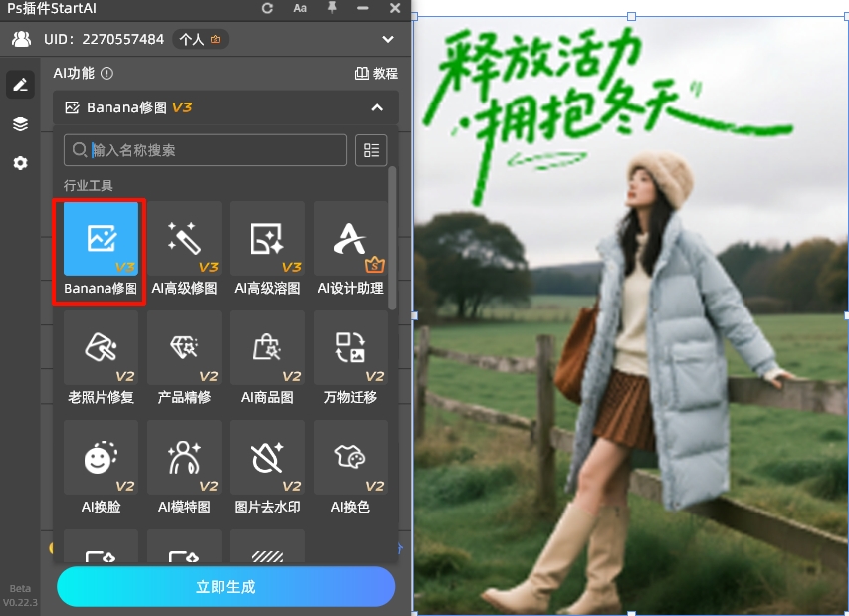Open the AI高级修图 tool
This screenshot has width=849, height=616.
pyautogui.click(x=183, y=239)
